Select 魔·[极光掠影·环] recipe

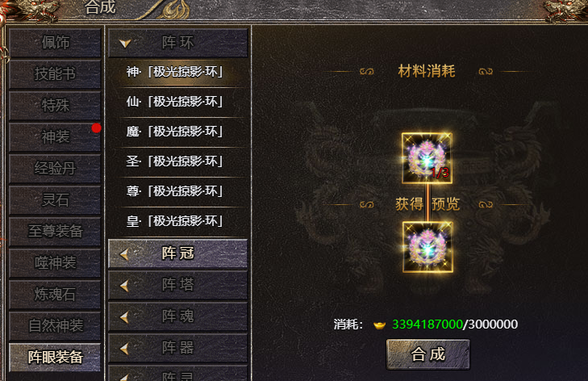[x=175, y=132]
